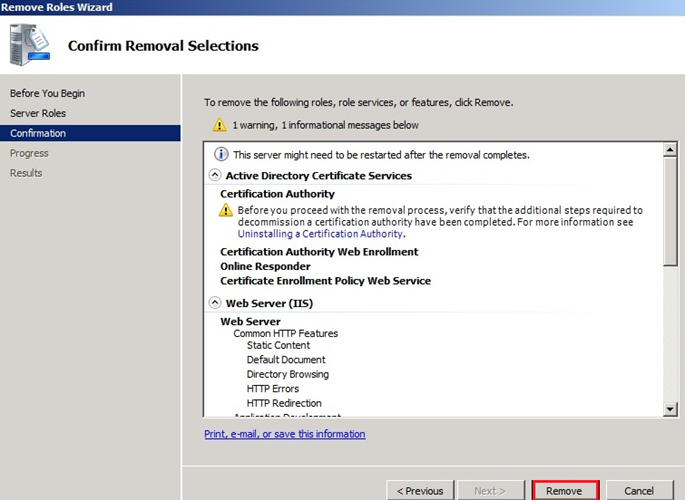Select the Default Document entry
The image size is (685, 500).
coord(286,359)
